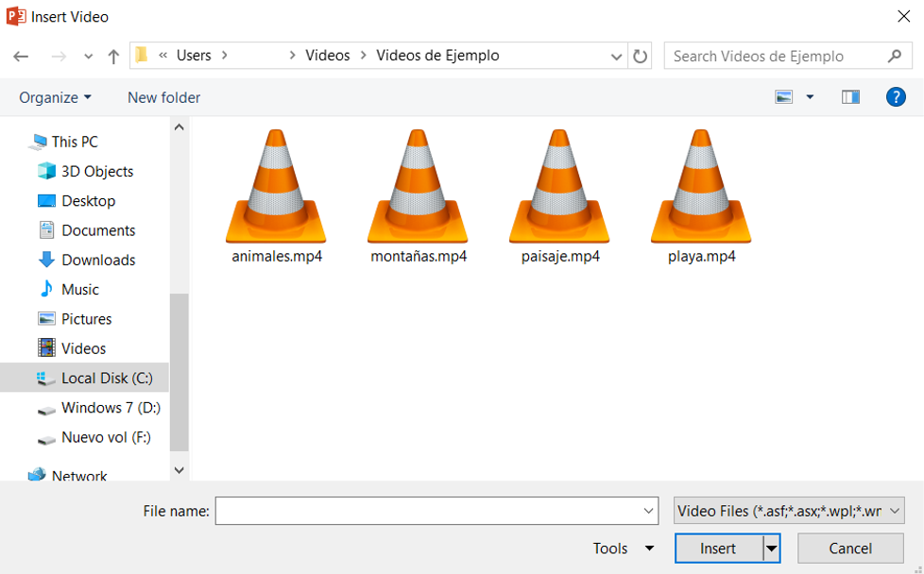This screenshot has width=924, height=574.
Task: Select This PC in navigation pane
Action: (75, 142)
